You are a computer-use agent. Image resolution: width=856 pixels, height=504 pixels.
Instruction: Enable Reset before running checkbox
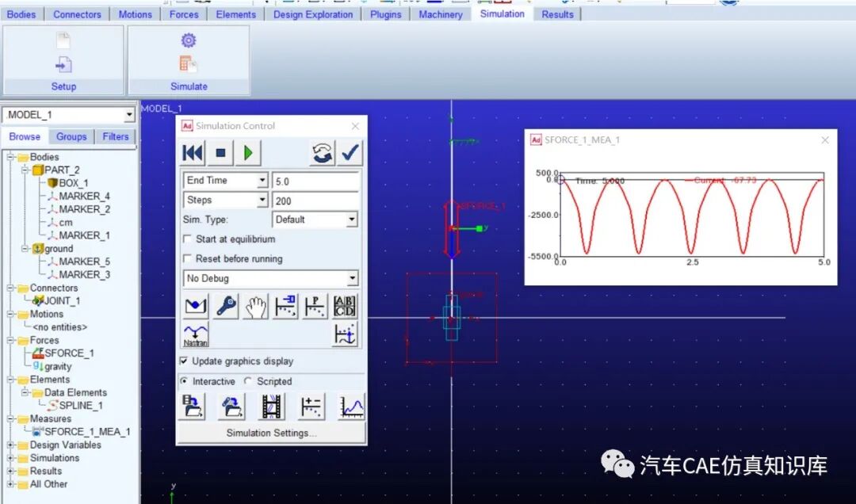pos(187,259)
